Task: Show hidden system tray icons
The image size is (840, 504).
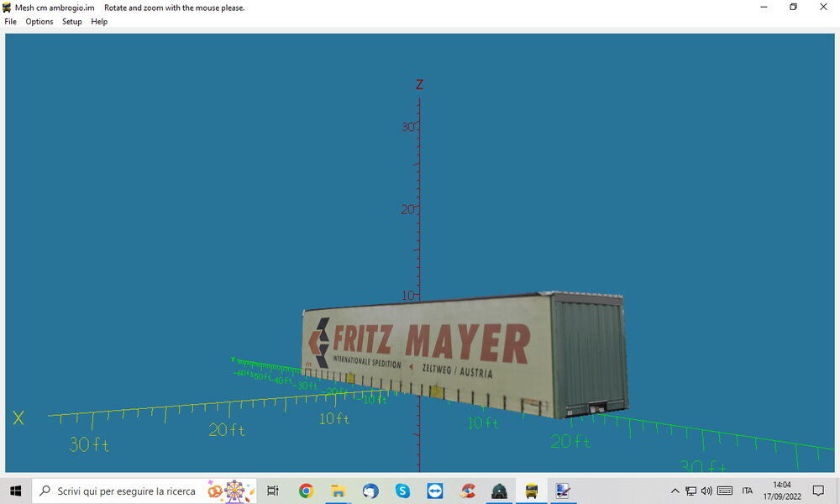Action: click(x=675, y=491)
